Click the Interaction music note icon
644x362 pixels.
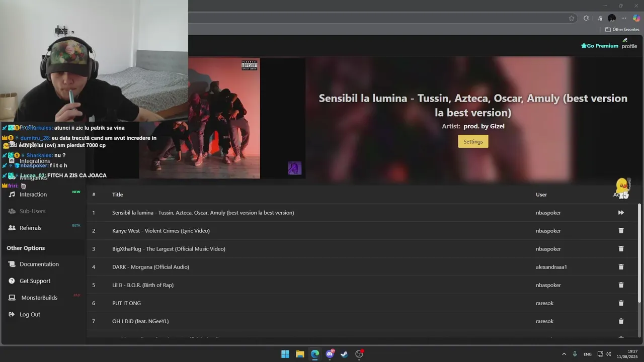pos(12,195)
